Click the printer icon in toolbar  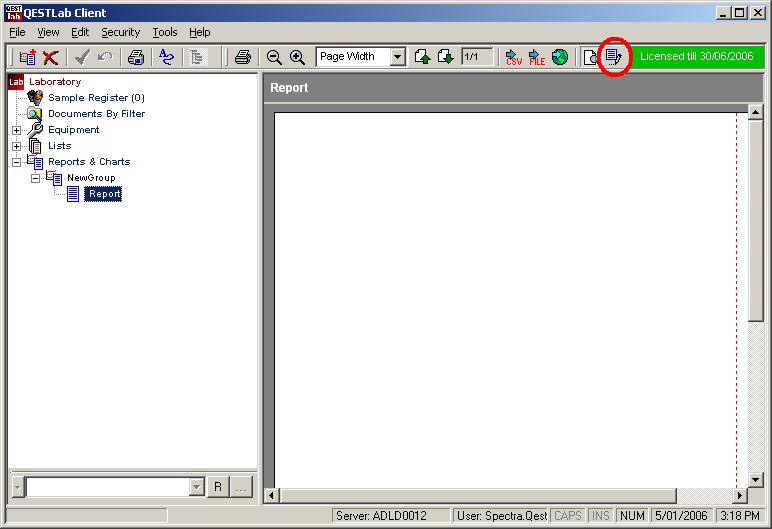pyautogui.click(x=242, y=58)
